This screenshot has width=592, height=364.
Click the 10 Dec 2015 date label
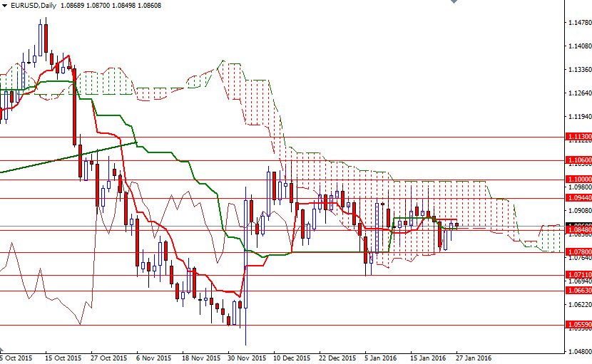(292, 358)
